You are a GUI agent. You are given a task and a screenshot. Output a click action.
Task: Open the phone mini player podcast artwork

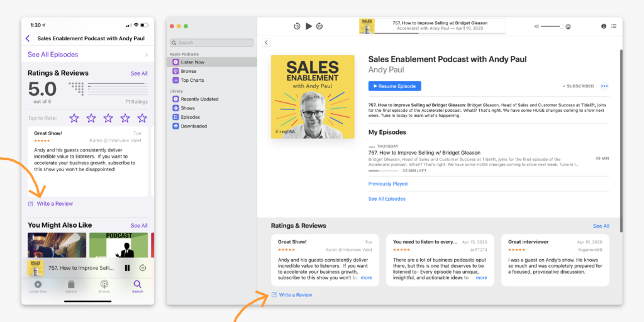(x=36, y=268)
